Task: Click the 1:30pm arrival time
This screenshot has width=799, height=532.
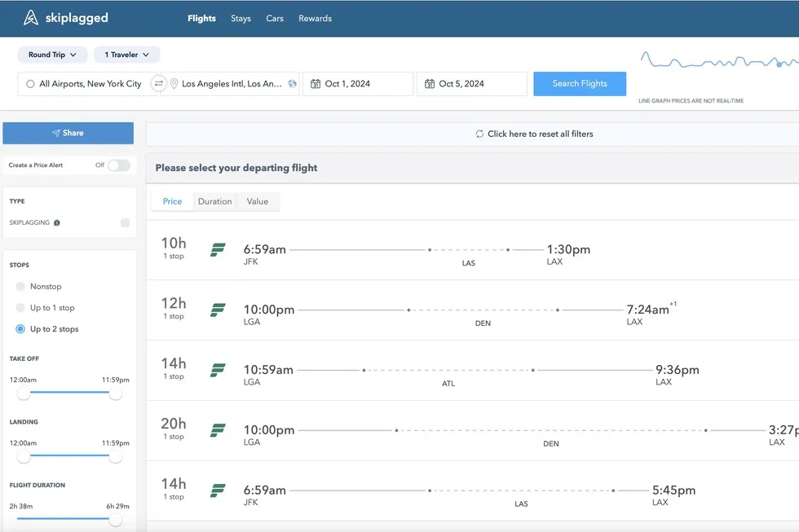Action: click(x=568, y=249)
